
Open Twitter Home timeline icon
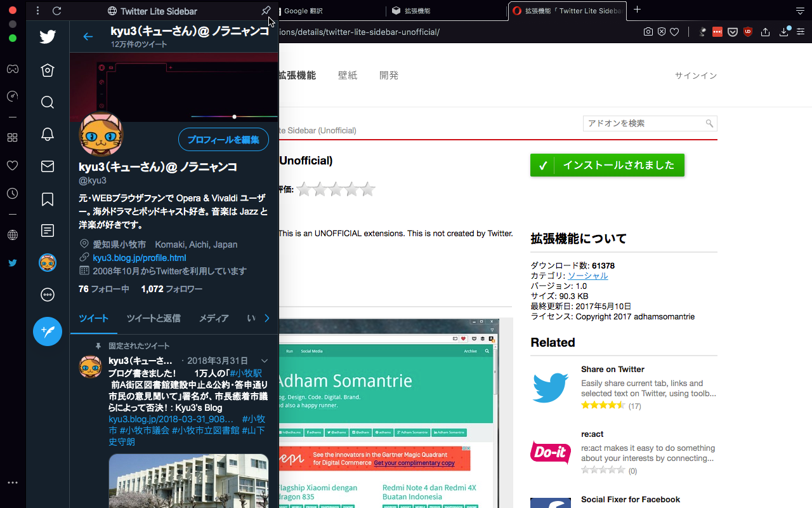coord(48,70)
